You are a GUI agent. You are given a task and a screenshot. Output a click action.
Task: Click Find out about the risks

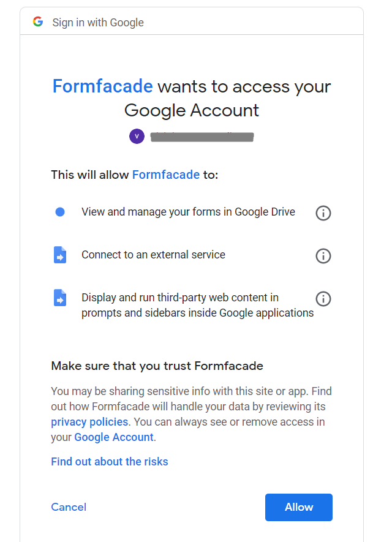(x=109, y=461)
